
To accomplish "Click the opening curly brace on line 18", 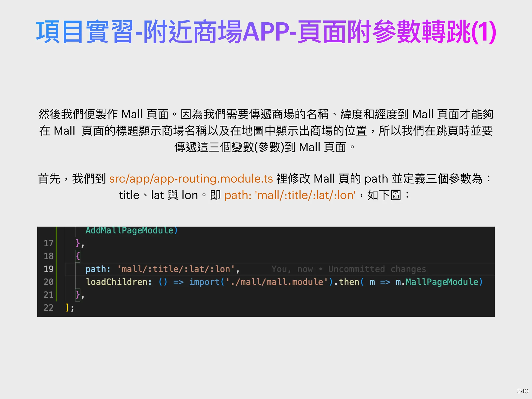I will pyautogui.click(x=78, y=256).
